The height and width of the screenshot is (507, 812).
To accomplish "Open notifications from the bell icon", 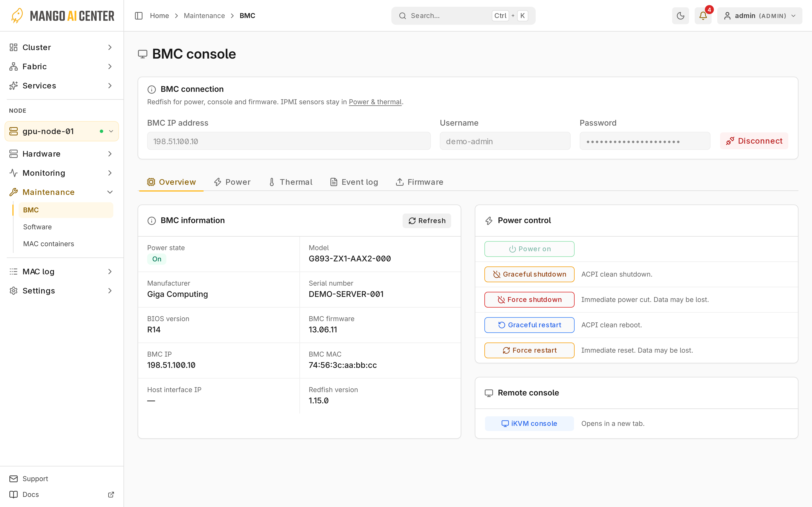I will point(703,16).
